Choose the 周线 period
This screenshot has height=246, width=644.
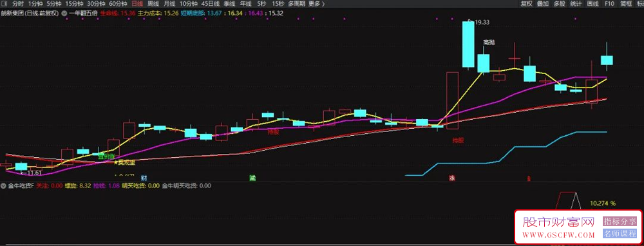[153, 4]
